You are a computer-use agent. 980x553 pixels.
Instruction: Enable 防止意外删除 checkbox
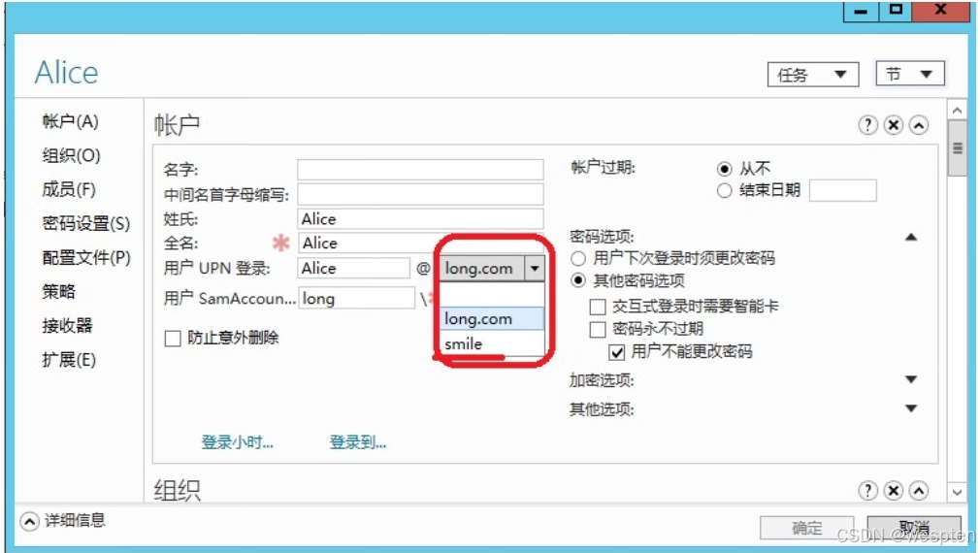pos(173,339)
